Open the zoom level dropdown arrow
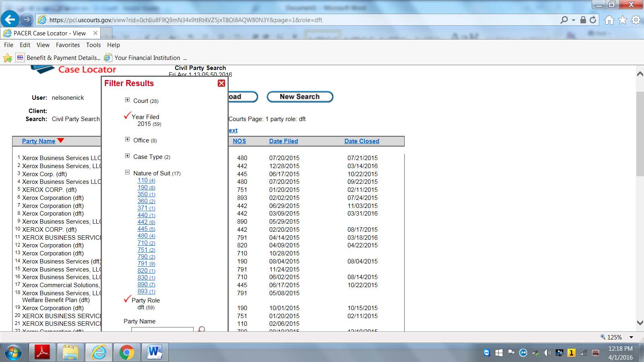This screenshot has width=644, height=362. click(632, 337)
